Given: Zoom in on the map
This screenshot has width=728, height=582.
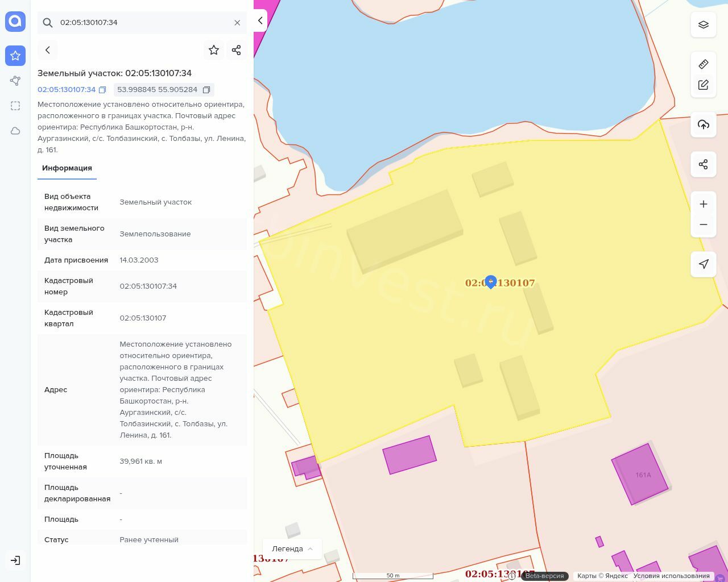Looking at the screenshot, I should (704, 204).
